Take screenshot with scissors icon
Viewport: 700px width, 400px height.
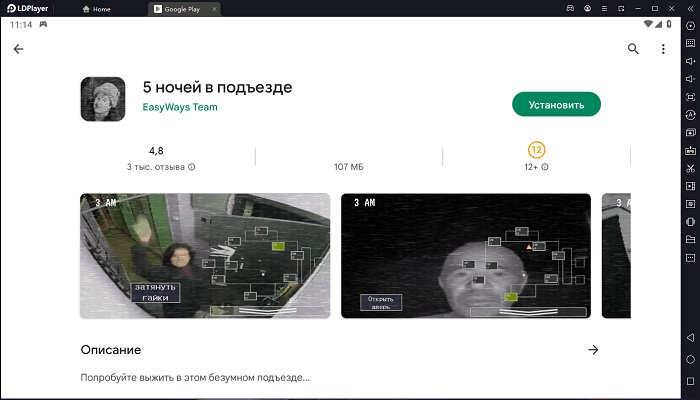pyautogui.click(x=690, y=168)
